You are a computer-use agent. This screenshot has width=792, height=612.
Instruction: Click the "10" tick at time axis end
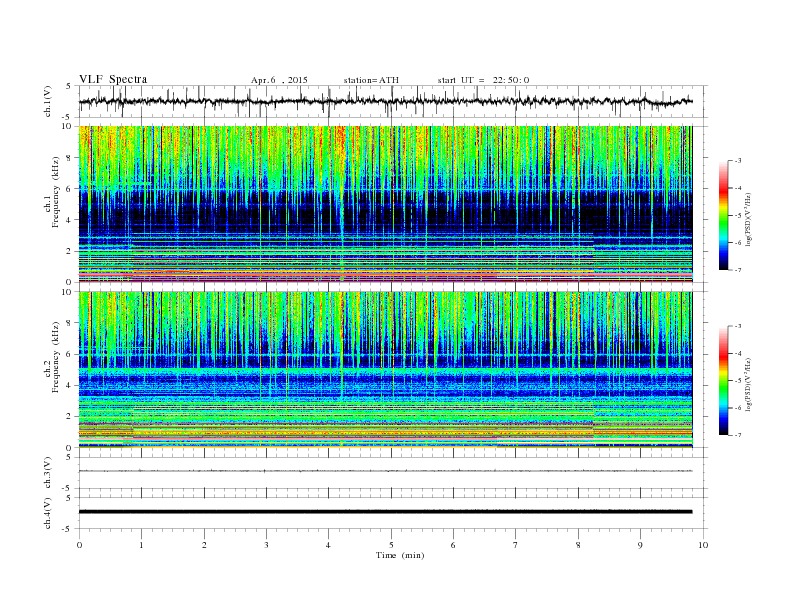703,545
